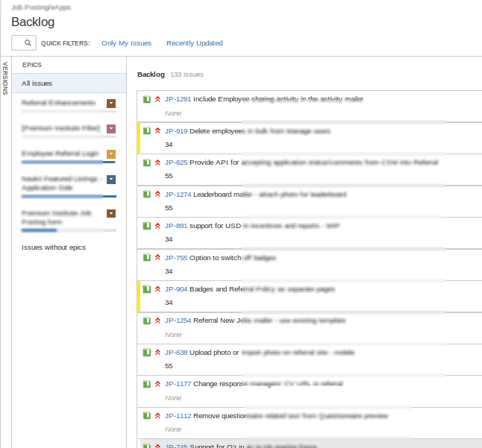This screenshot has height=448, width=482.
Task: Click the estimate 34 under JP-755
Action: [x=169, y=271]
